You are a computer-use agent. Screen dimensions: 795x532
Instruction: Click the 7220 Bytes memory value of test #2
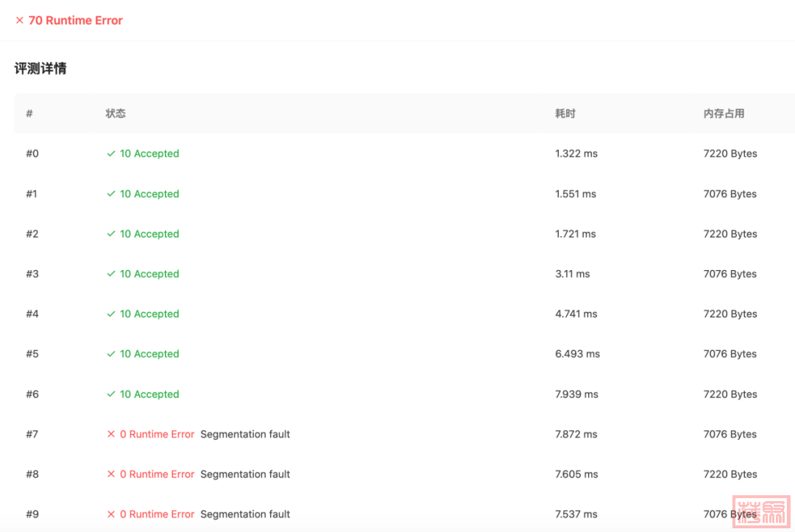pos(729,234)
